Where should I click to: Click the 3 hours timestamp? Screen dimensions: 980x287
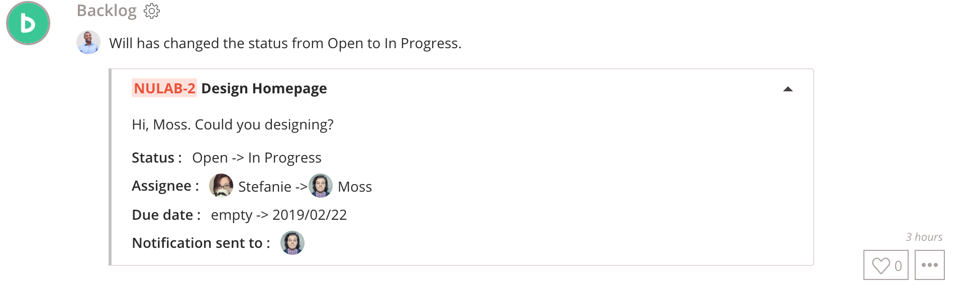point(924,237)
